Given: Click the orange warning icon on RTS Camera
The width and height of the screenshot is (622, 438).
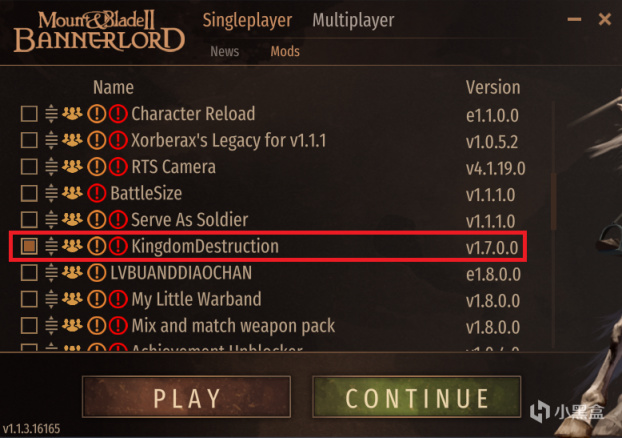Looking at the screenshot, I should (97, 167).
